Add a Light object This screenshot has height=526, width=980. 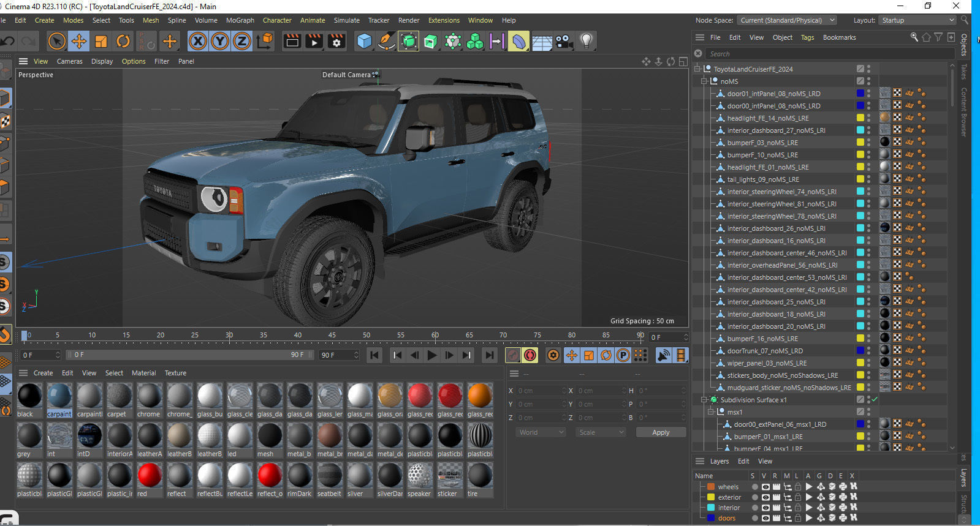(x=587, y=41)
